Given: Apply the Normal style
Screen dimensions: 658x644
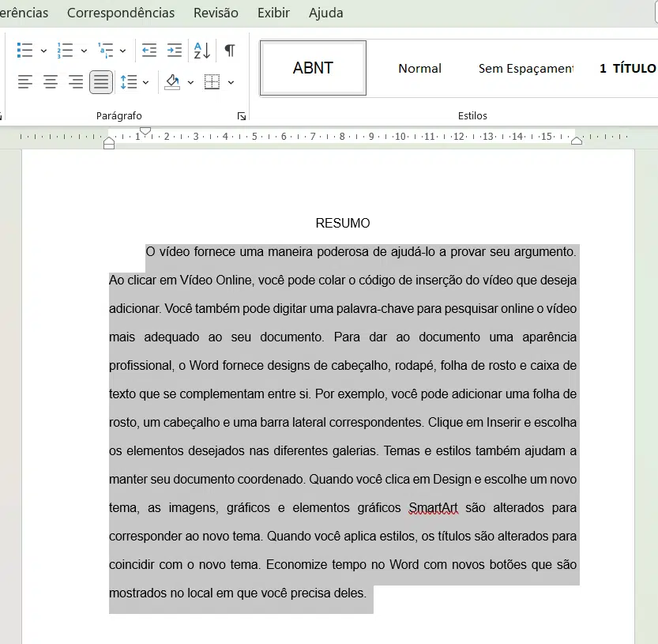Looking at the screenshot, I should (419, 68).
